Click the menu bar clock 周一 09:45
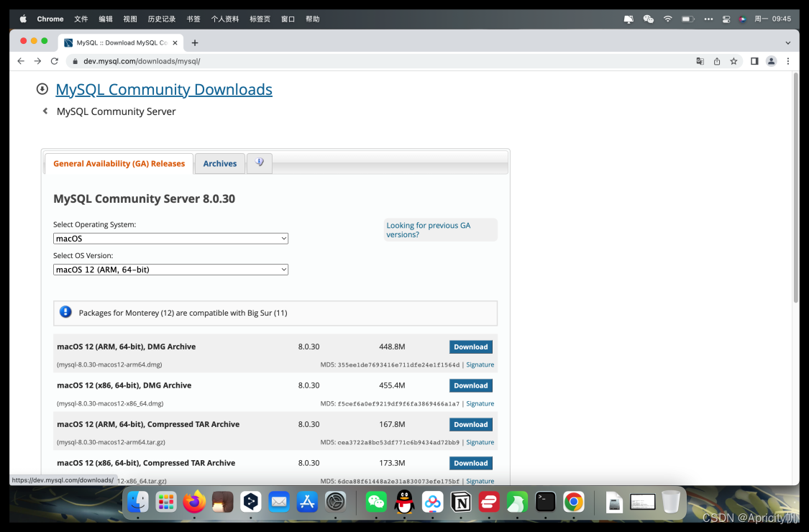This screenshot has width=809, height=532. (772, 19)
